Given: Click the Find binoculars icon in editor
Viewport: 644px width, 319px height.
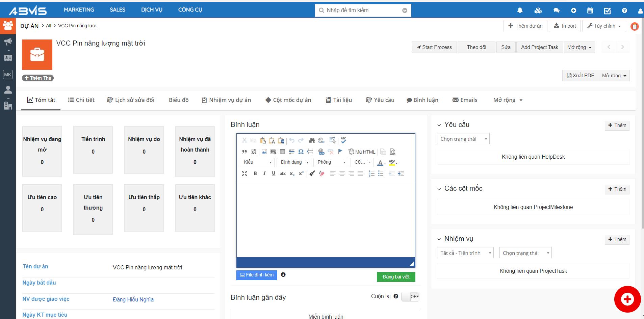Looking at the screenshot, I should pyautogui.click(x=312, y=140).
